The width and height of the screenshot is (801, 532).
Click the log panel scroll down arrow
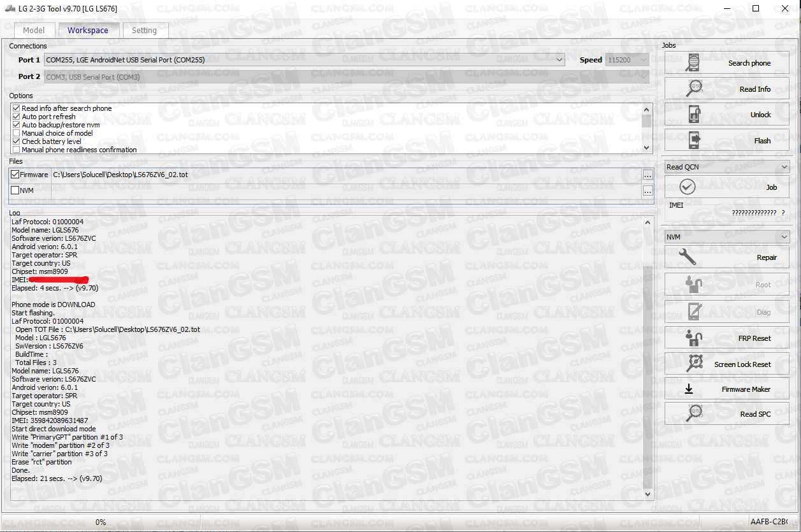(x=648, y=494)
